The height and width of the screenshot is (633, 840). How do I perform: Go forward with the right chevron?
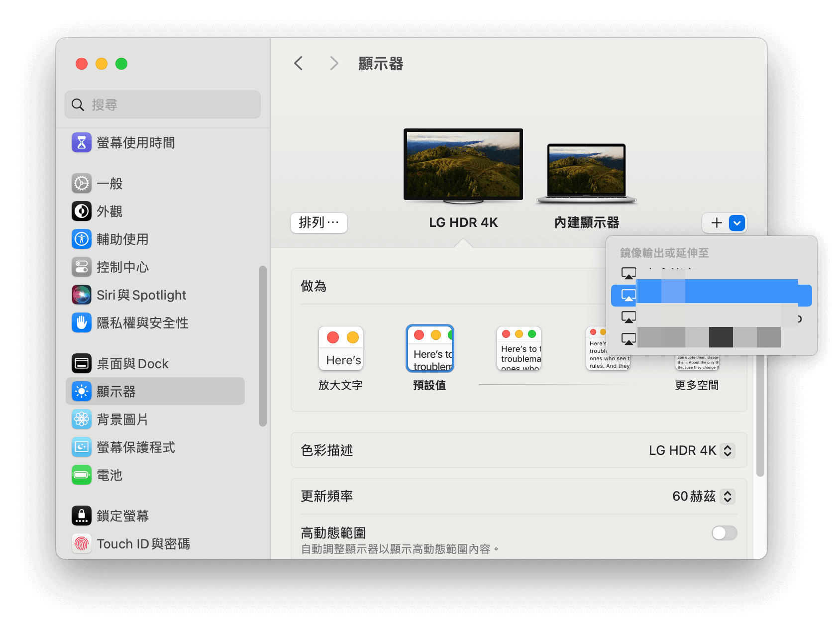[x=334, y=63]
